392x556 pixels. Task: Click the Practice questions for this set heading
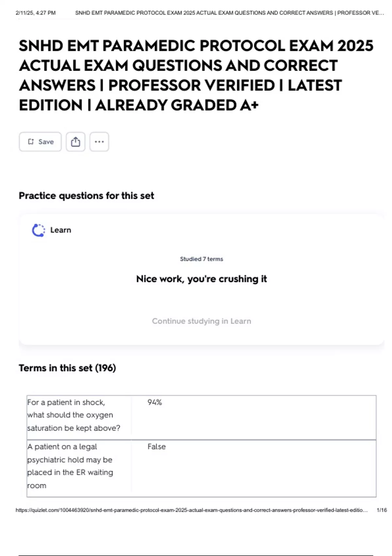click(86, 196)
